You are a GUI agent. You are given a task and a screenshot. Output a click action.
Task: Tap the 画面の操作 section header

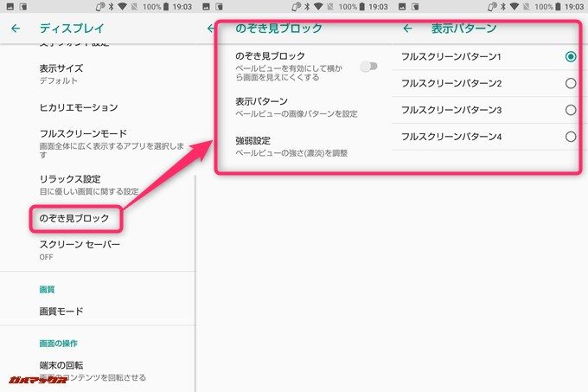(x=58, y=344)
